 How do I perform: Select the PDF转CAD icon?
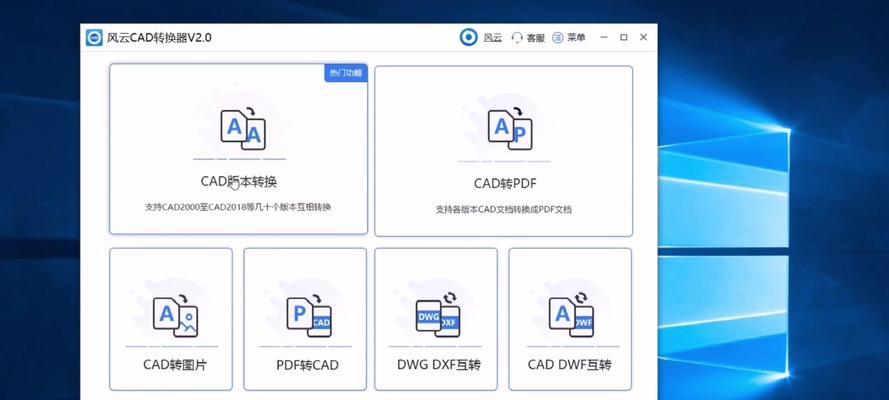[308, 317]
